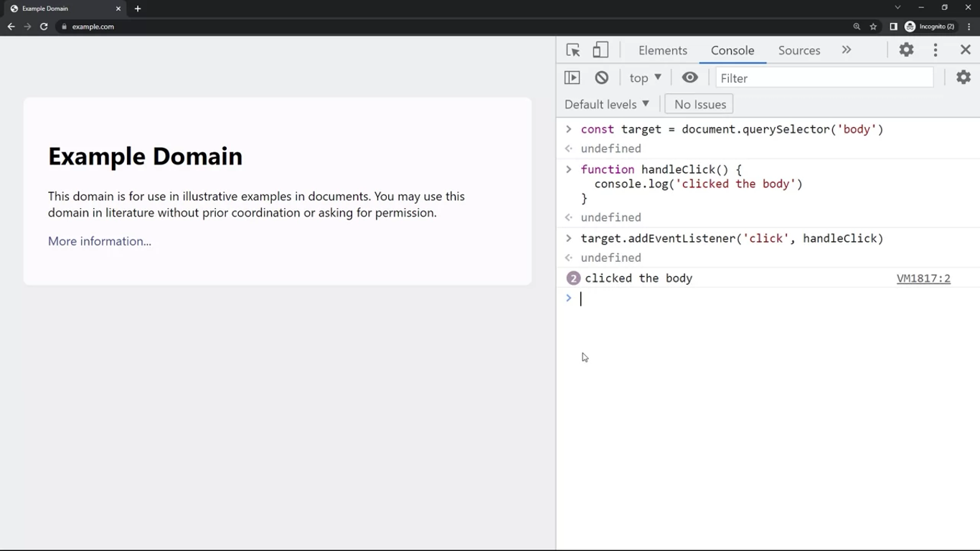Viewport: 980px width, 551px height.
Task: Follow the More information... link
Action: pyautogui.click(x=100, y=241)
